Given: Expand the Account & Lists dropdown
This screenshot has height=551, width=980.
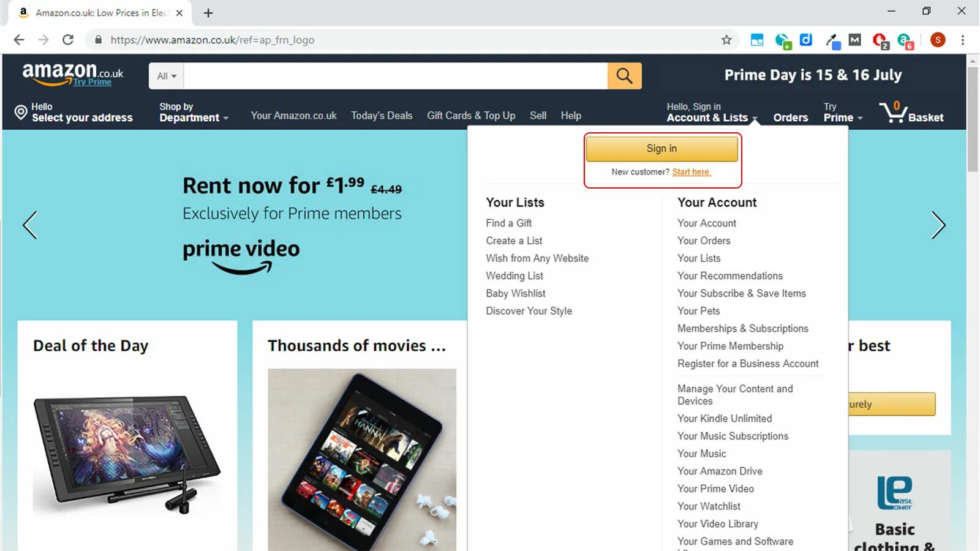Looking at the screenshot, I should point(712,112).
